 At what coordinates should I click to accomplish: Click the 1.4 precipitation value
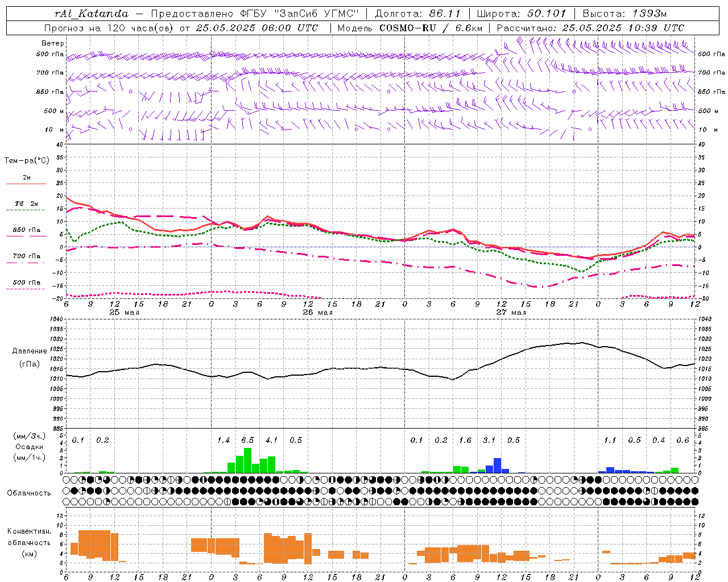click(x=224, y=440)
